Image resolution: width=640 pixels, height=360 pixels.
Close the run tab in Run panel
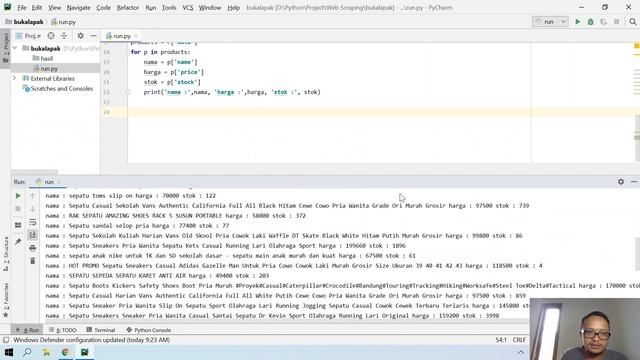(x=59, y=182)
